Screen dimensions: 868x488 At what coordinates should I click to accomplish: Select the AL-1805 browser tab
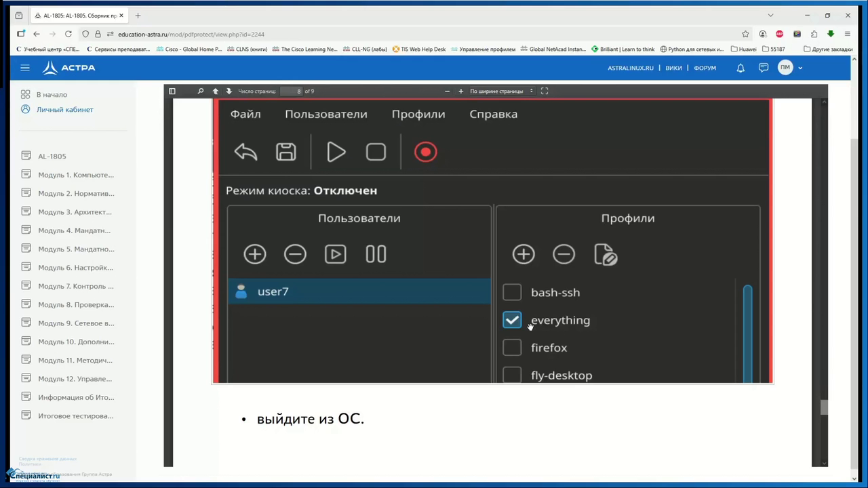(x=78, y=16)
